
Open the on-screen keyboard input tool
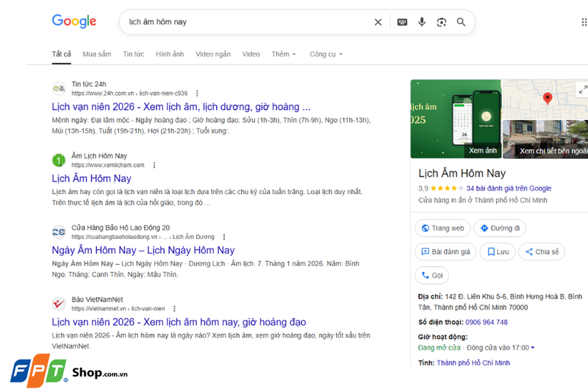tap(402, 22)
